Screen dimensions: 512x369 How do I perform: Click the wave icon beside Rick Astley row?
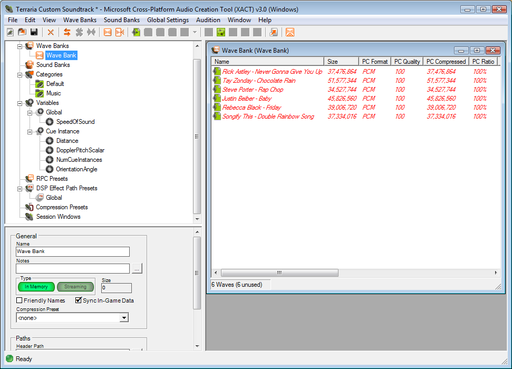(217, 71)
